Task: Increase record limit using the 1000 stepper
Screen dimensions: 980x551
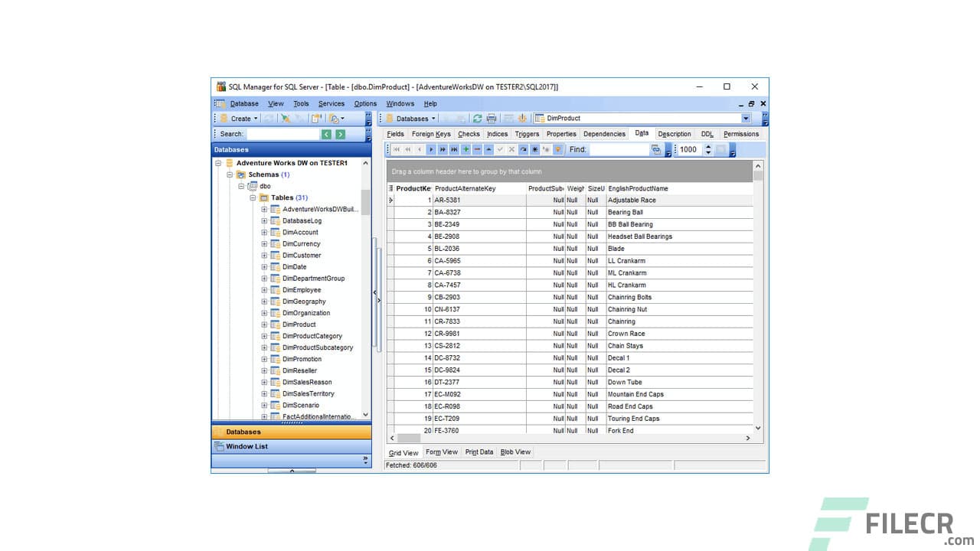Action: tap(707, 146)
